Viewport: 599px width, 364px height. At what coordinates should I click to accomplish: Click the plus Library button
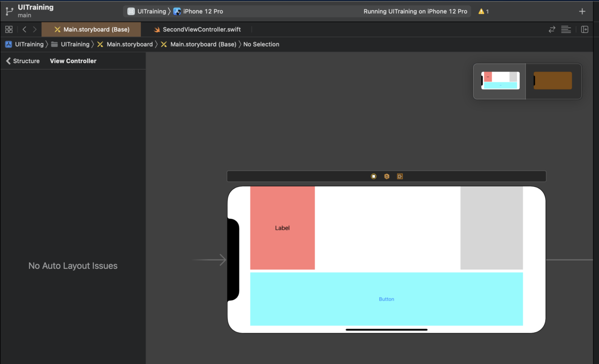582,11
